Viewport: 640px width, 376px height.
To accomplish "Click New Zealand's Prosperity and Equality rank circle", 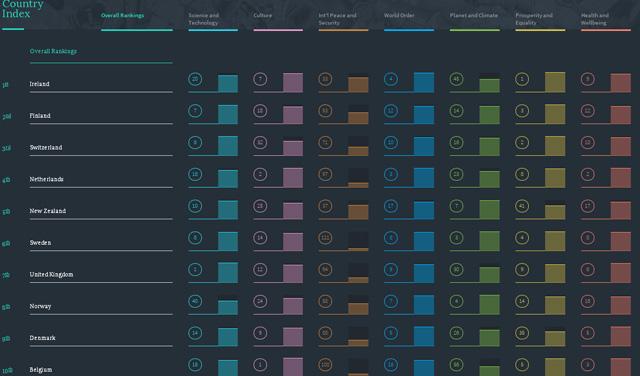I will click(522, 206).
